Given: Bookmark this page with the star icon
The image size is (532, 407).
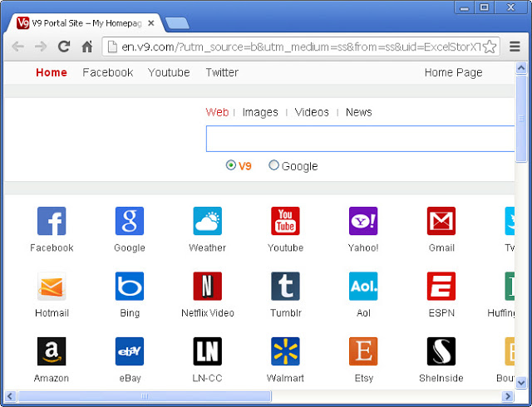Looking at the screenshot, I should click(490, 47).
